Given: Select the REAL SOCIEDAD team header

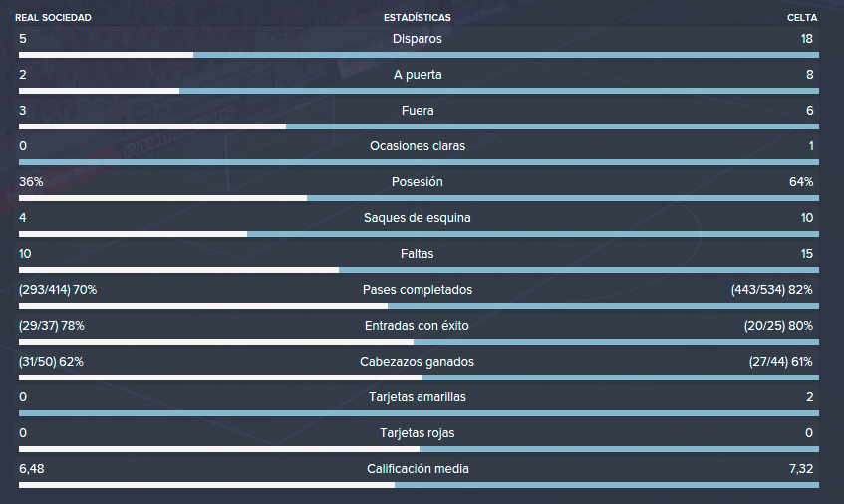Looking at the screenshot, I should [x=53, y=18].
